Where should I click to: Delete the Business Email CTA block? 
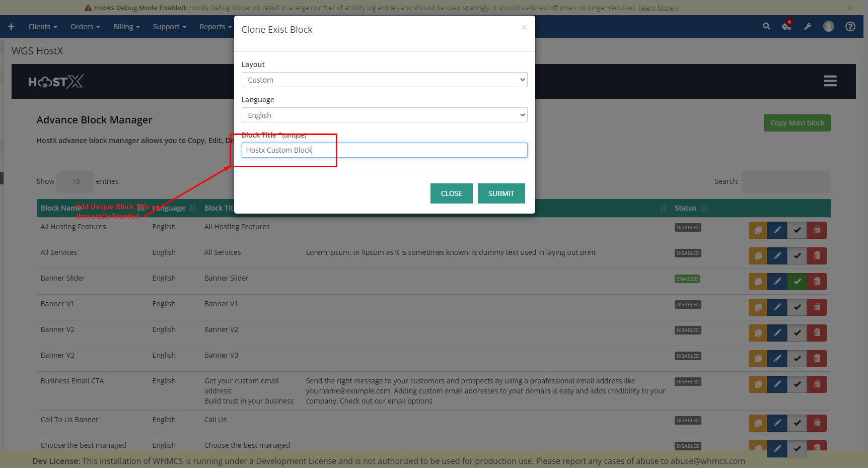[x=817, y=384]
